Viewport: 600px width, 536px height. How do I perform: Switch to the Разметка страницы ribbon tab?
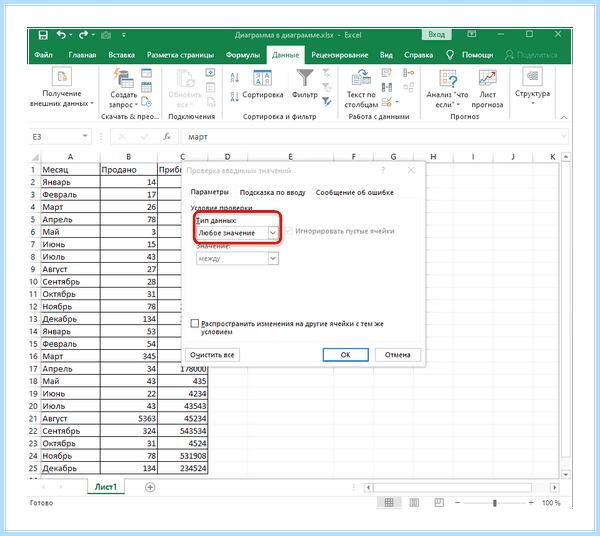[180, 55]
